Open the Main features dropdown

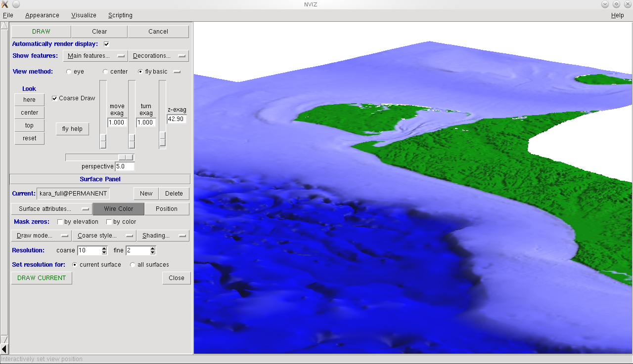[x=95, y=56]
